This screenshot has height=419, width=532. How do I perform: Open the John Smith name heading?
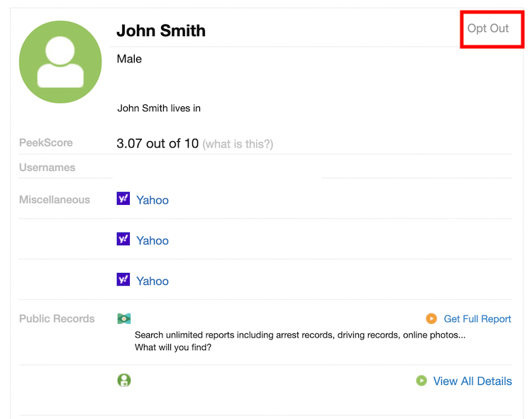[x=161, y=30]
